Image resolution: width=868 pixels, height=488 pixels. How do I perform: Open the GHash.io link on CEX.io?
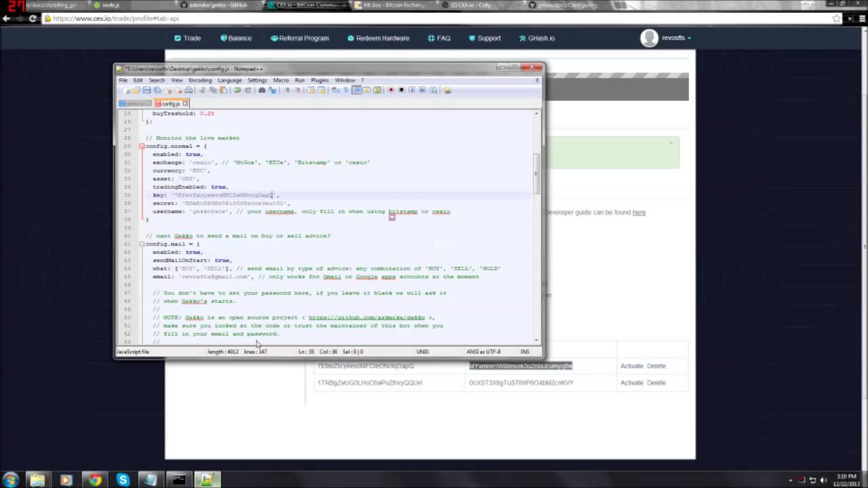tap(536, 38)
